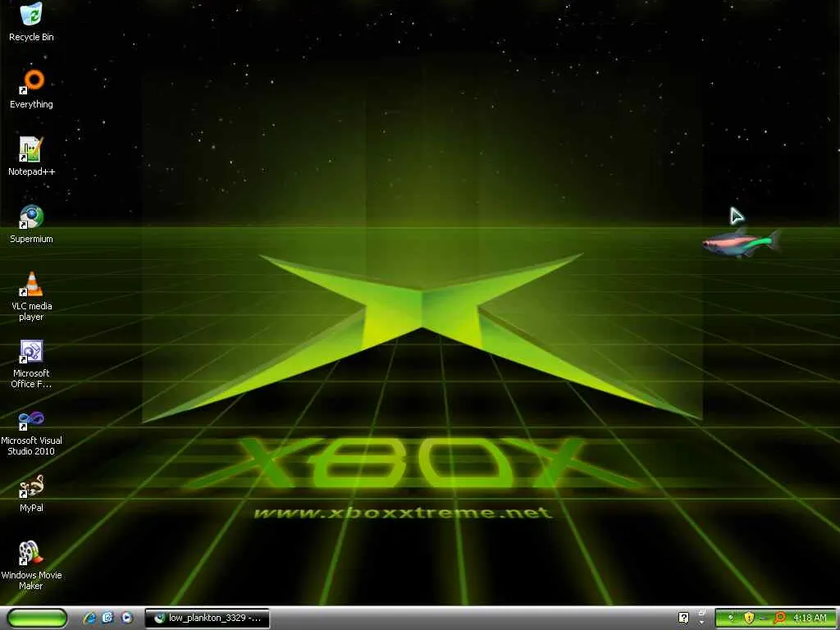Select the MyPal browser shortcut
This screenshot has height=630, width=840.
click(31, 493)
